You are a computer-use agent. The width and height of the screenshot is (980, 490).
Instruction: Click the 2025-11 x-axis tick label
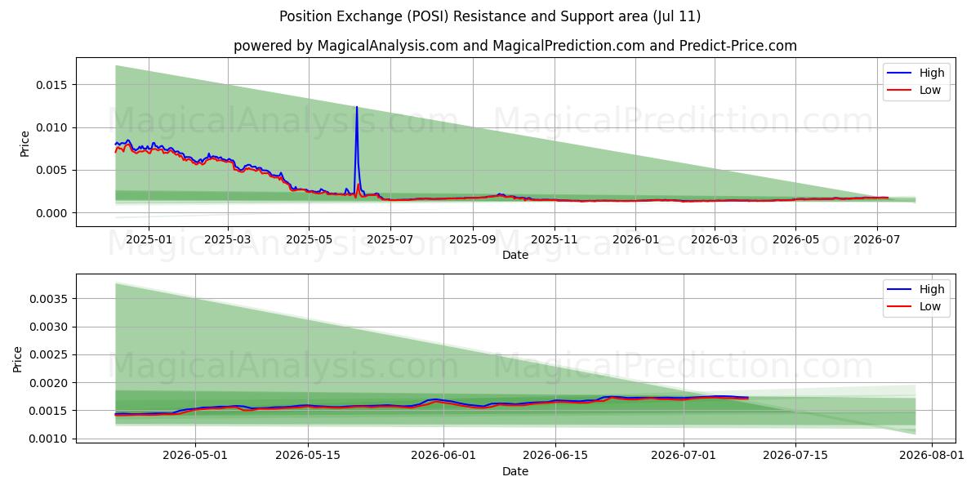pos(555,239)
